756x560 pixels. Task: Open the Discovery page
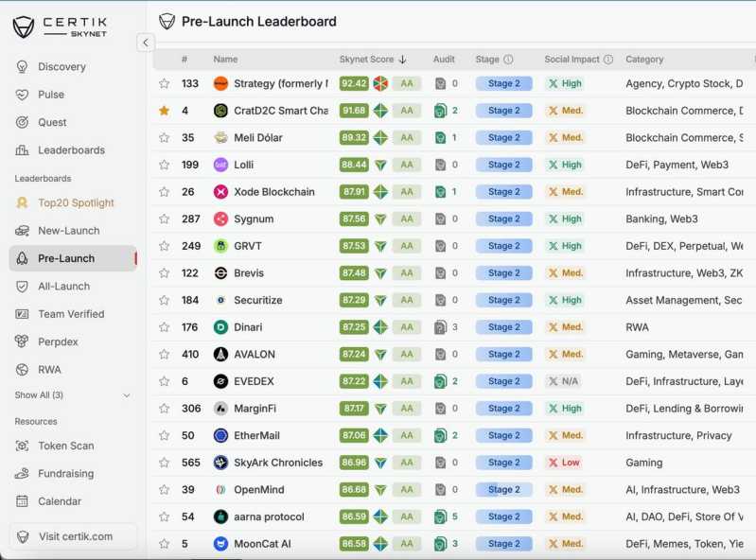pyautogui.click(x=62, y=66)
